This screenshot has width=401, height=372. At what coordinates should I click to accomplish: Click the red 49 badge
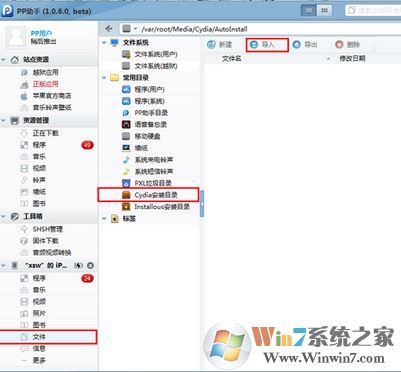tap(87, 145)
